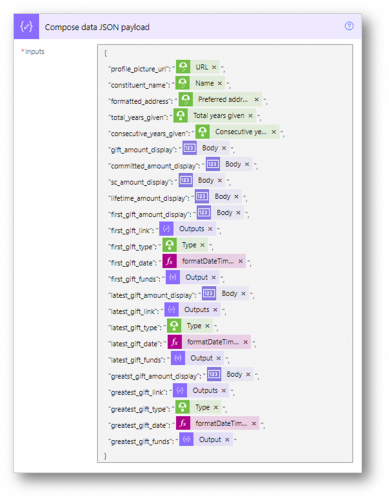
Task: Remove the Output token for latest_gift_funds
Action: point(219,358)
